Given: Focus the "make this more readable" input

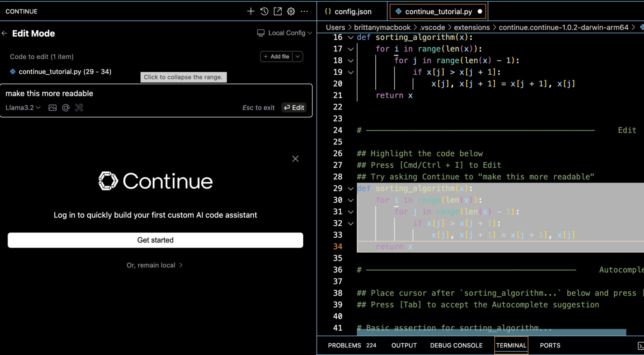Looking at the screenshot, I should coord(156,94).
